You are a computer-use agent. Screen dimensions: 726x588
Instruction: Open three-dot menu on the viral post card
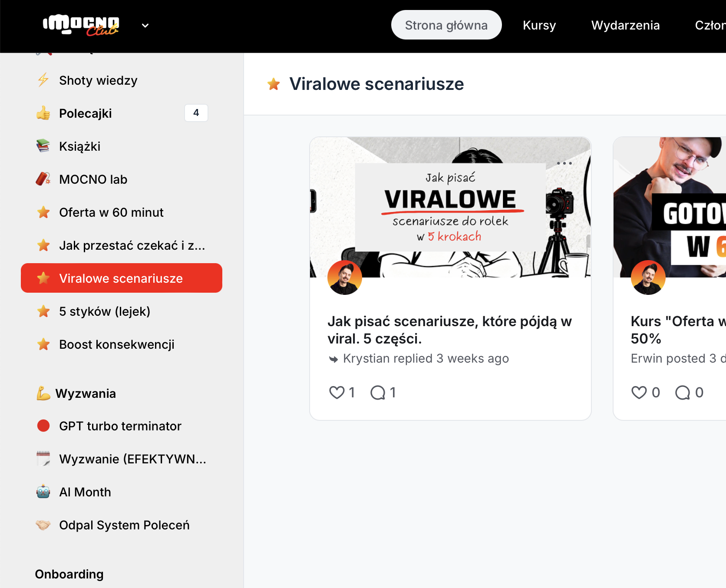564,163
